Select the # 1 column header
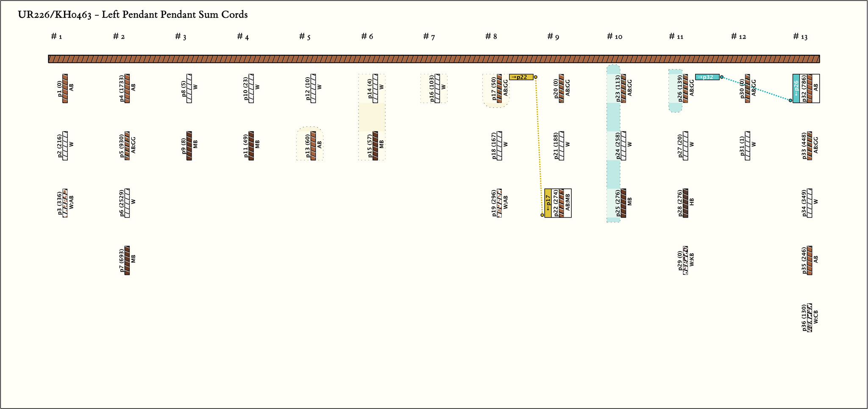 click(x=57, y=37)
